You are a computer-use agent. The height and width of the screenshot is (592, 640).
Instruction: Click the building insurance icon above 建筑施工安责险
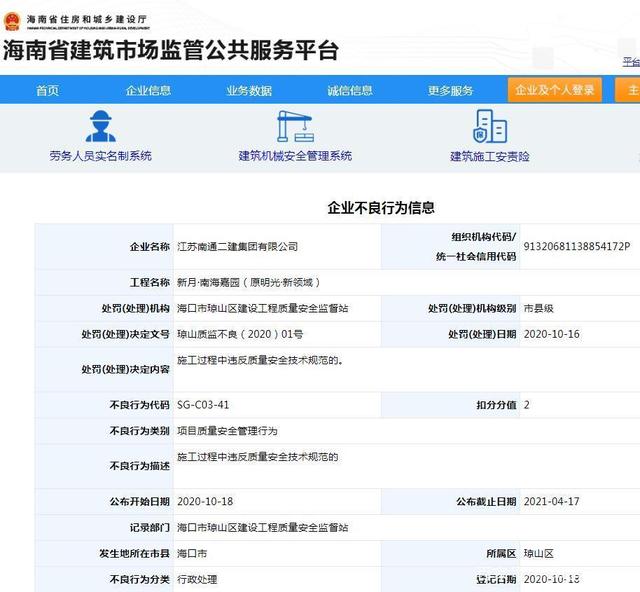[x=489, y=126]
